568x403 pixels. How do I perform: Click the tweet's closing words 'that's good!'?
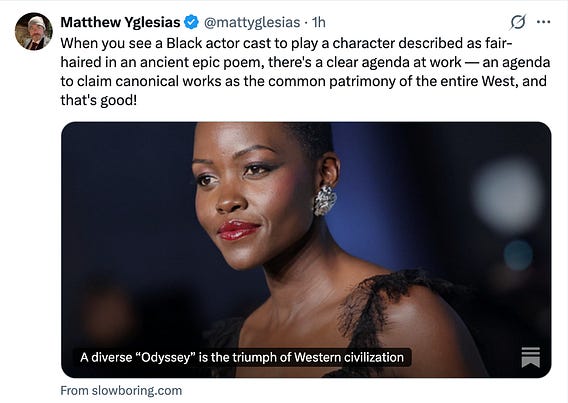[99, 100]
